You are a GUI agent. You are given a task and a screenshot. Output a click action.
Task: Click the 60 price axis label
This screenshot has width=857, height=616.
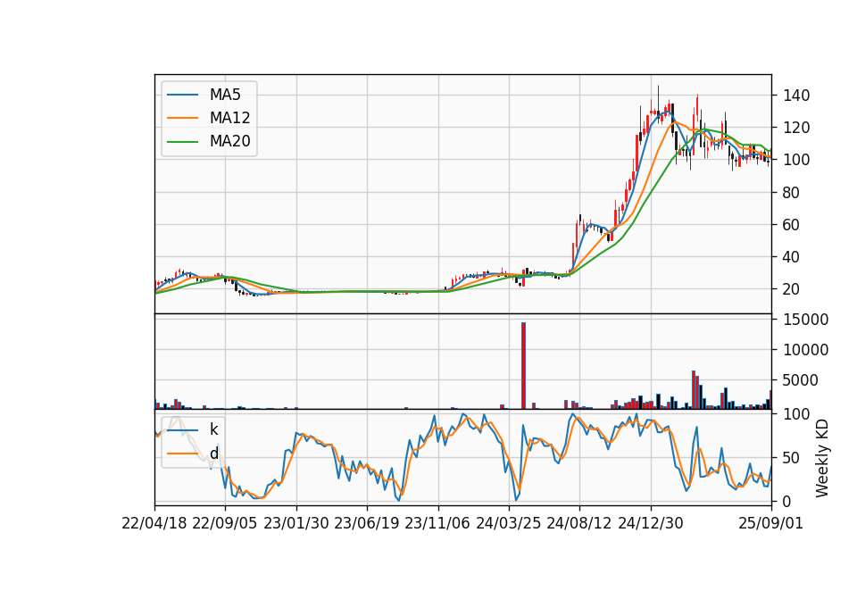point(792,225)
